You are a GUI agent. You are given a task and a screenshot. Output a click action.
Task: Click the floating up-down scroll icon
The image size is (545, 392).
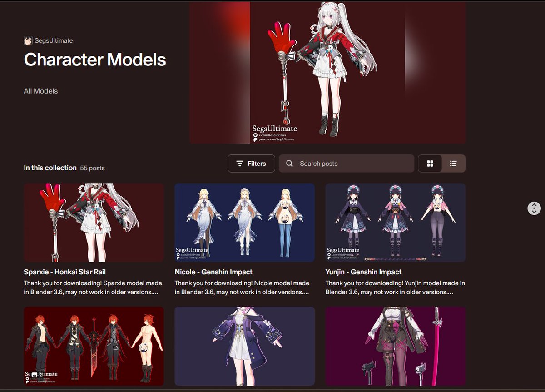click(x=534, y=208)
